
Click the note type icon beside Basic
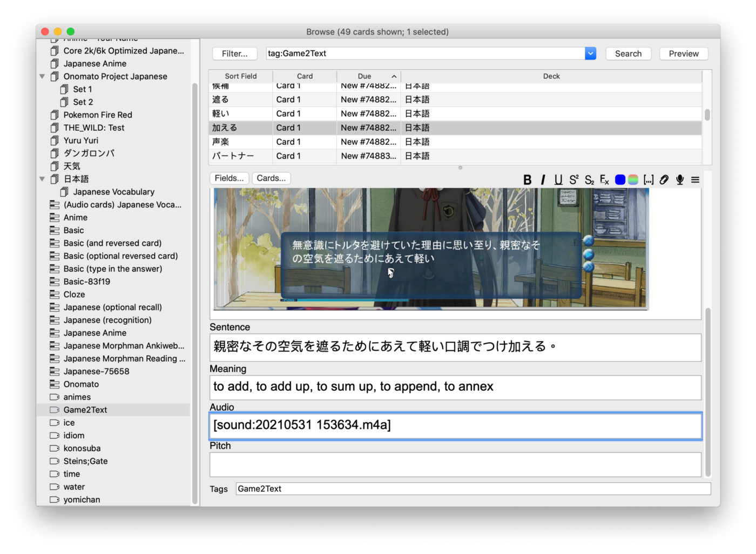pyautogui.click(x=55, y=230)
